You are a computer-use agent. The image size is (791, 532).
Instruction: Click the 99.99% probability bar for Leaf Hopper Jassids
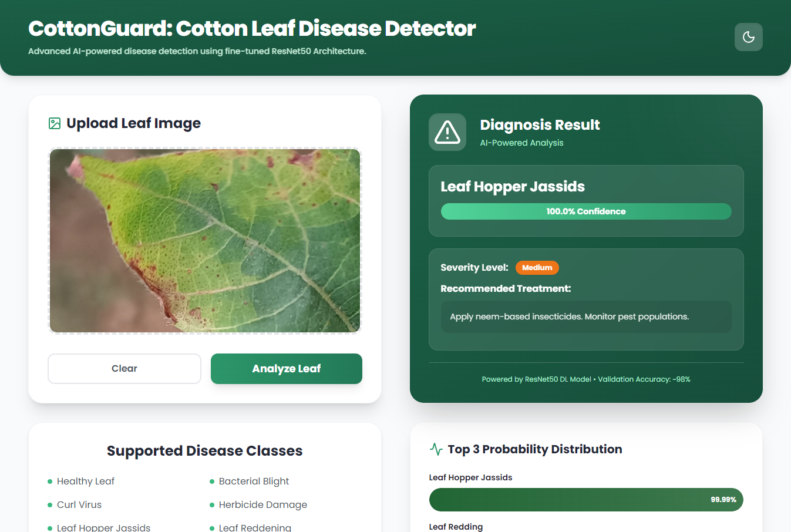click(x=585, y=499)
